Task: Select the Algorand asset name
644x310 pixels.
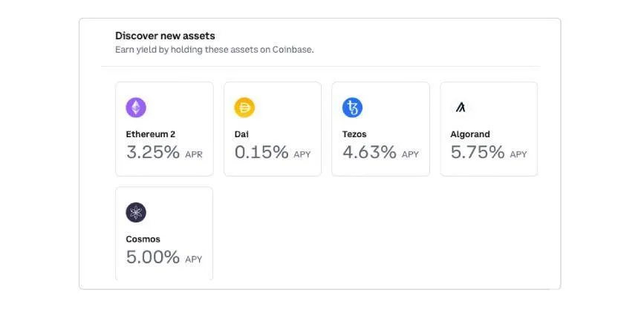Action: pos(469,134)
